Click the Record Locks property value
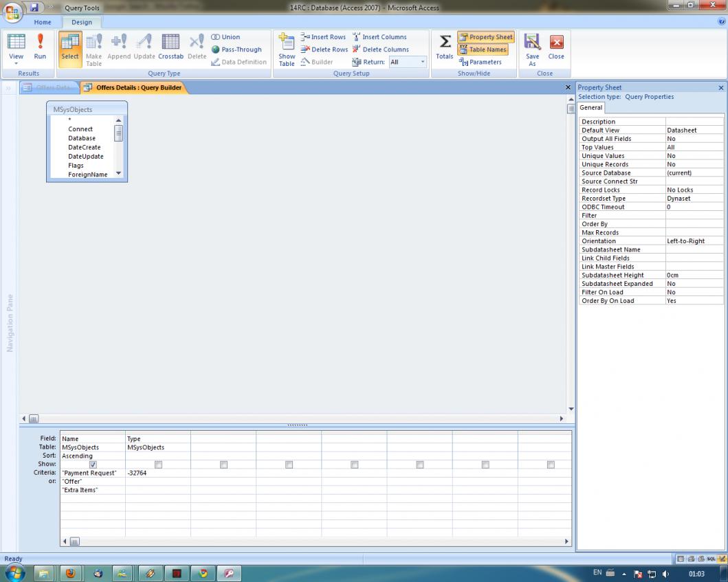Image resolution: width=728 pixels, height=582 pixels. tap(694, 190)
